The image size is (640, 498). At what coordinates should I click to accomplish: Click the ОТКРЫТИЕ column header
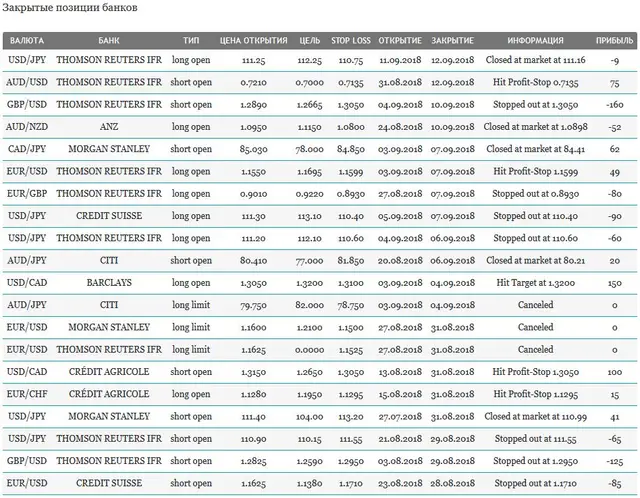pyautogui.click(x=400, y=40)
